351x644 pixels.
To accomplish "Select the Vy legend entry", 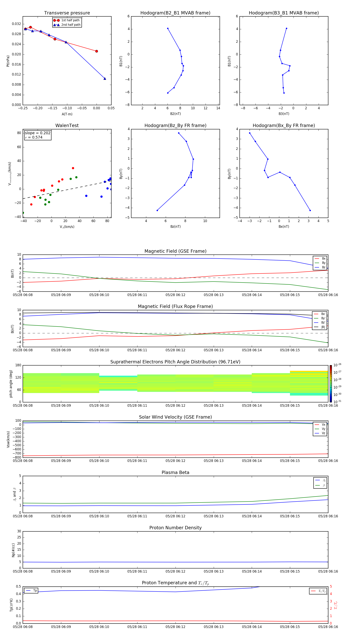I will [320, 429].
